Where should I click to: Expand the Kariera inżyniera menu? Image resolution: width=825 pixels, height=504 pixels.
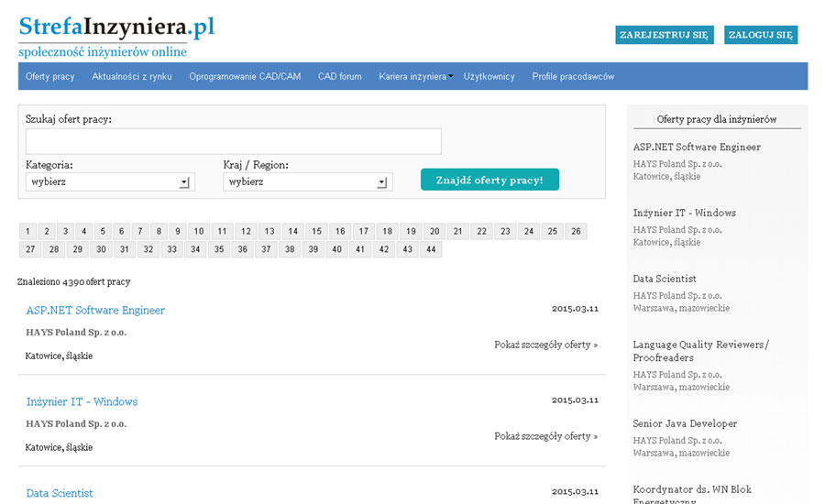tap(415, 76)
